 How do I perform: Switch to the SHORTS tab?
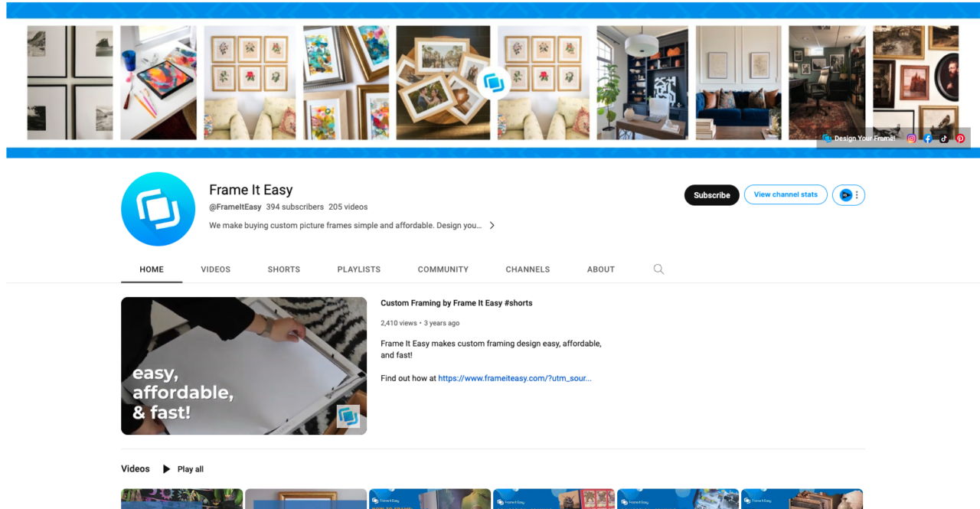pos(283,269)
